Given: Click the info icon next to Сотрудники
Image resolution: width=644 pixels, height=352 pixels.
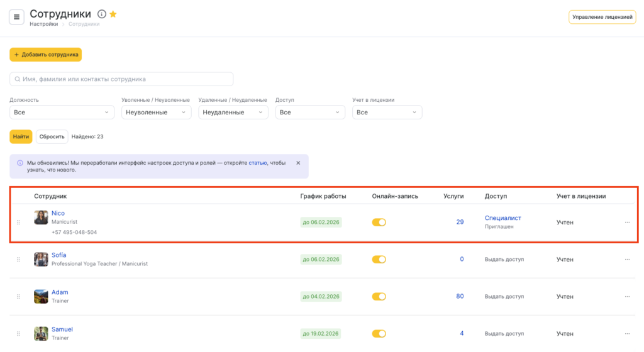Looking at the screenshot, I should click(x=102, y=14).
